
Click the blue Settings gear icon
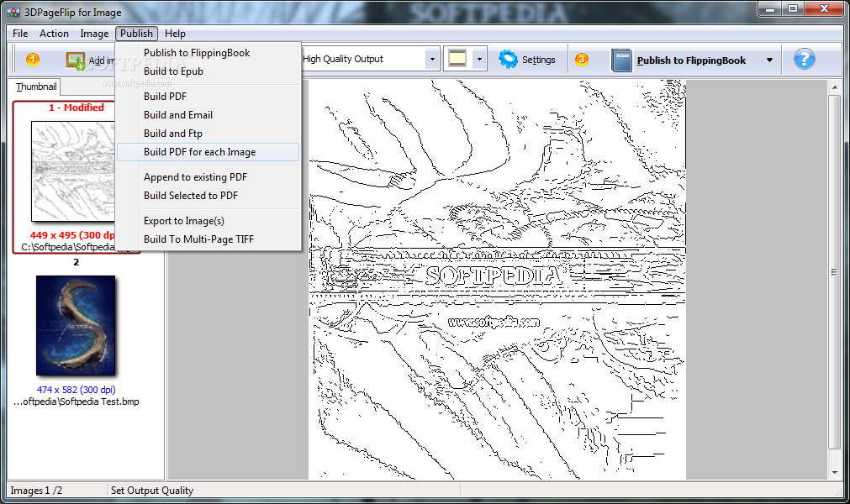pos(508,59)
